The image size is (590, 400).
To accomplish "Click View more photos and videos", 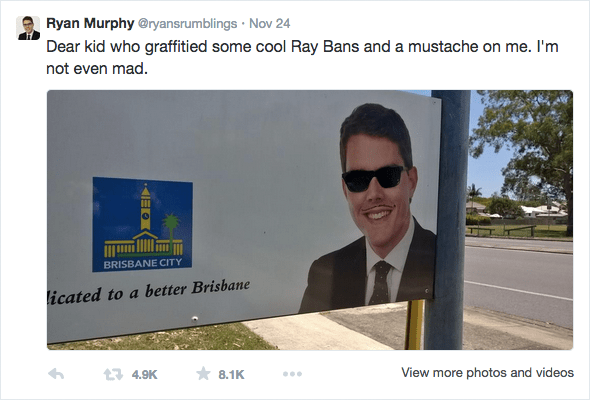I will [487, 373].
